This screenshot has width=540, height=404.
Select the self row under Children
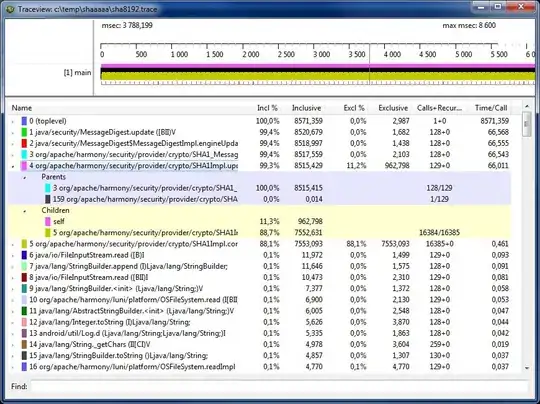coord(260,221)
